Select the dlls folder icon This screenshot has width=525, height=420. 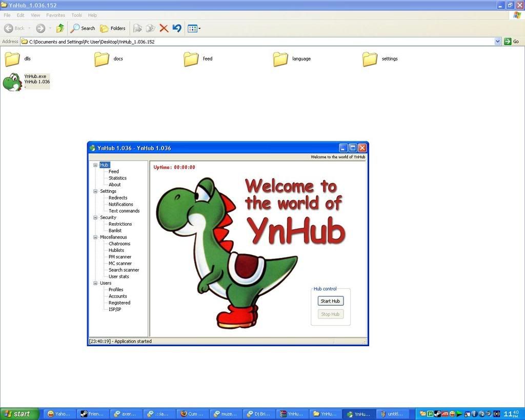(x=12, y=59)
